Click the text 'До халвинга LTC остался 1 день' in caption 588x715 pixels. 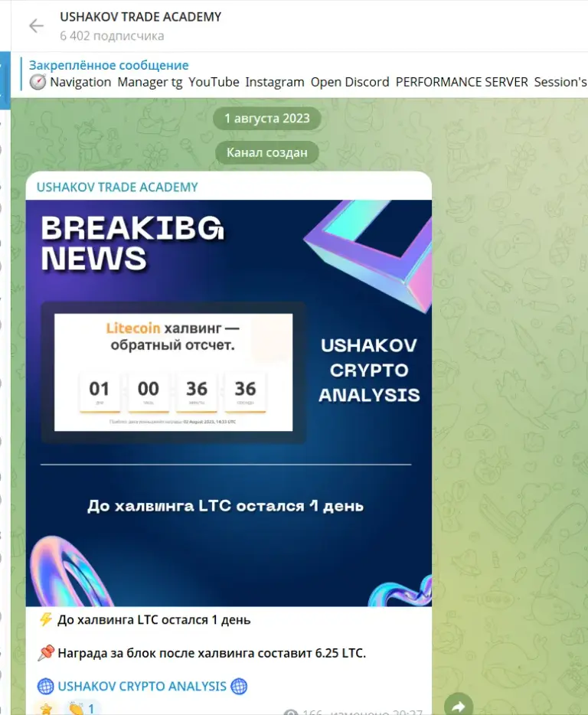pos(154,620)
